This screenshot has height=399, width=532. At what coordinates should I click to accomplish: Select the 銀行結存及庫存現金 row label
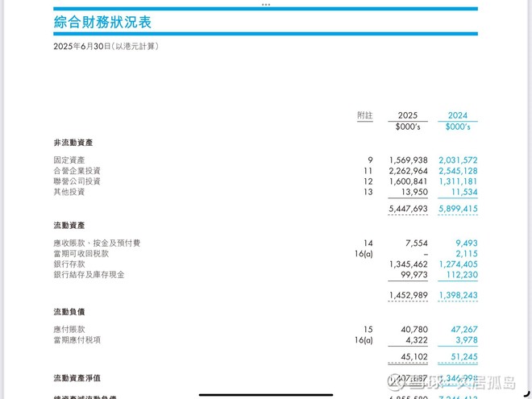coord(89,275)
